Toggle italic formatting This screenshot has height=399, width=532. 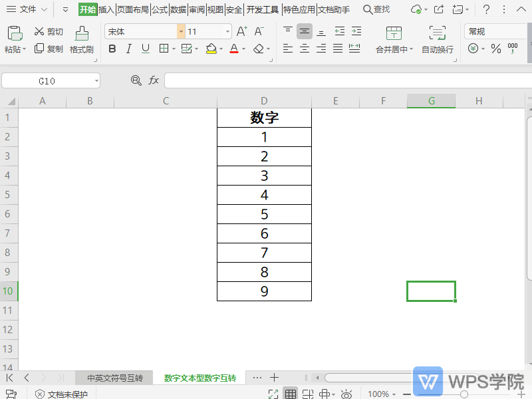click(128, 49)
